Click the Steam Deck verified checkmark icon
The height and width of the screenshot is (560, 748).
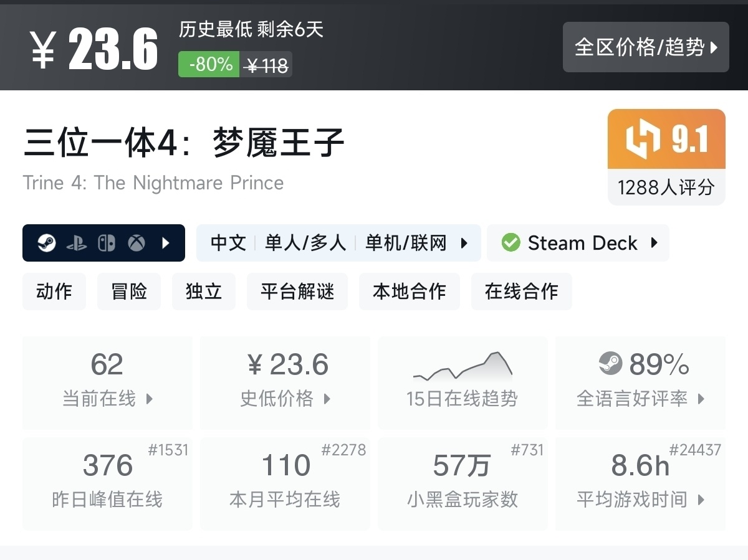coord(511,243)
